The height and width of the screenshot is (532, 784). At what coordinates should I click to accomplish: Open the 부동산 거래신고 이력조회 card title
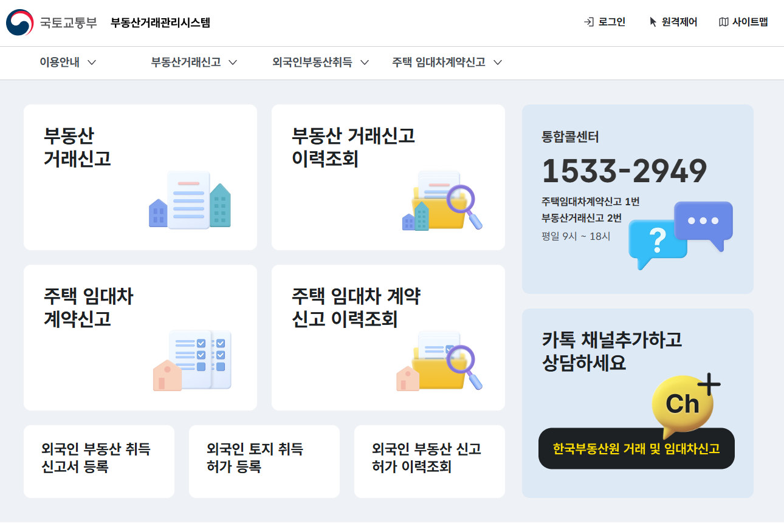(x=353, y=147)
